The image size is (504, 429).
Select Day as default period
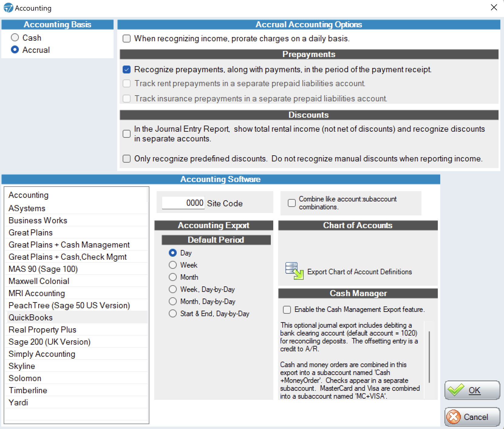(173, 253)
